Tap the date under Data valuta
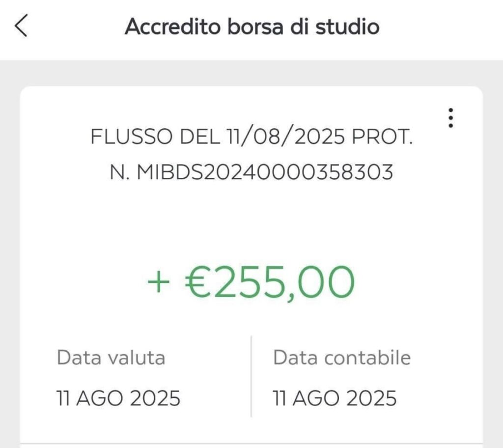503x448 pixels. [x=118, y=398]
